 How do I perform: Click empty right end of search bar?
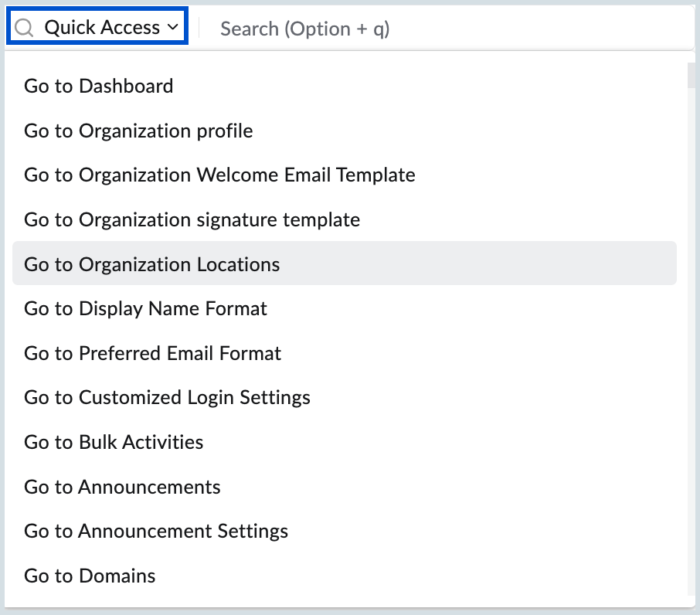(603, 29)
